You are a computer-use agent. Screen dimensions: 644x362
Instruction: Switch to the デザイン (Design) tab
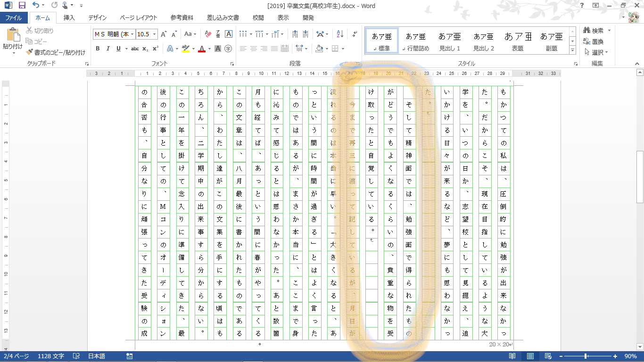[x=98, y=18]
